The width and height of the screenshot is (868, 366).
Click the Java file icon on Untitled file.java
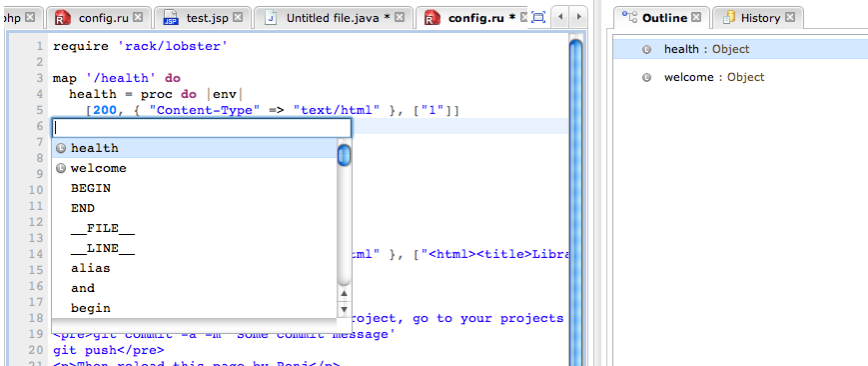(x=271, y=18)
